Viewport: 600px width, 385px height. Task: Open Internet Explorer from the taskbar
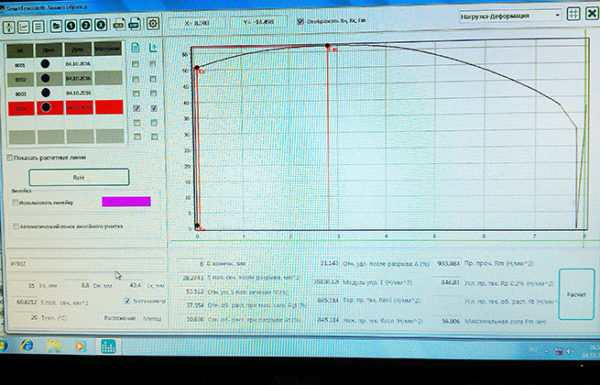pyautogui.click(x=27, y=346)
